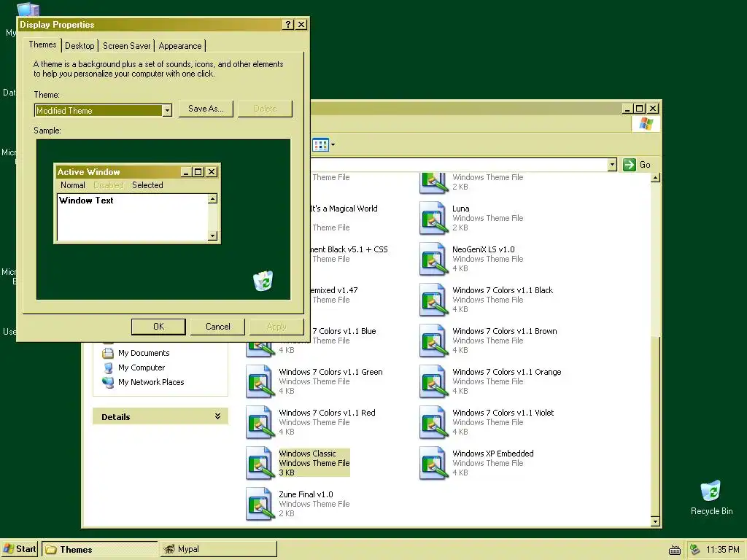This screenshot has height=560, width=747.
Task: Select Windows 7 Colors v1.1 Green icon
Action: [x=260, y=382]
